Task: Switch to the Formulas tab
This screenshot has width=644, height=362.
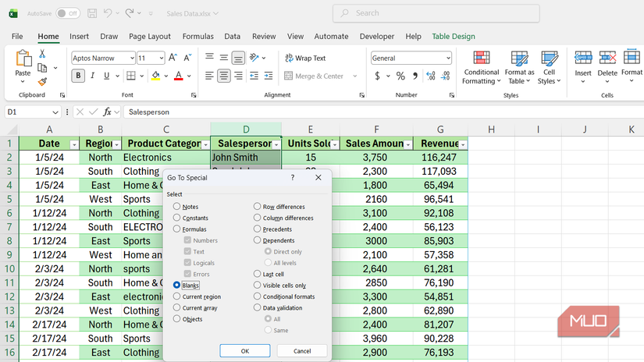Action: tap(198, 36)
